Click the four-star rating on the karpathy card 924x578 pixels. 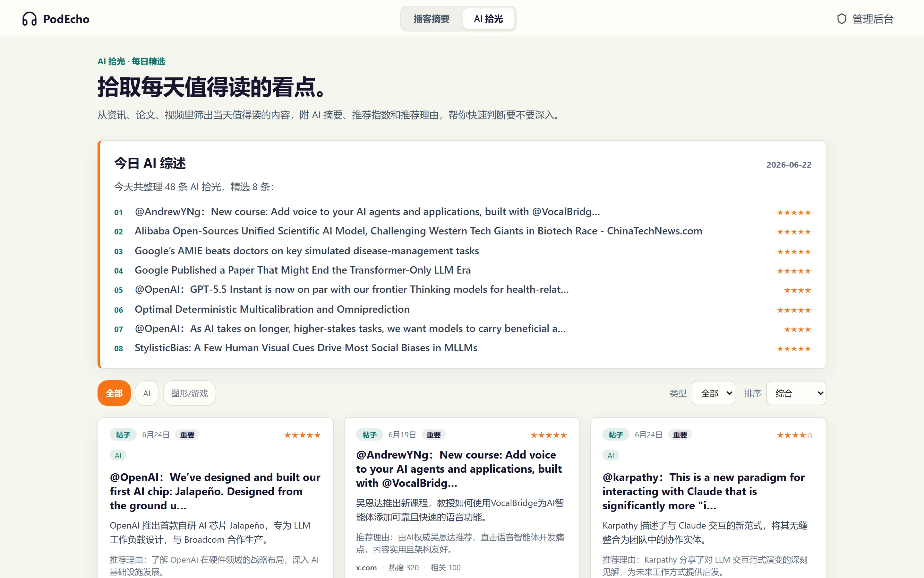click(x=795, y=435)
